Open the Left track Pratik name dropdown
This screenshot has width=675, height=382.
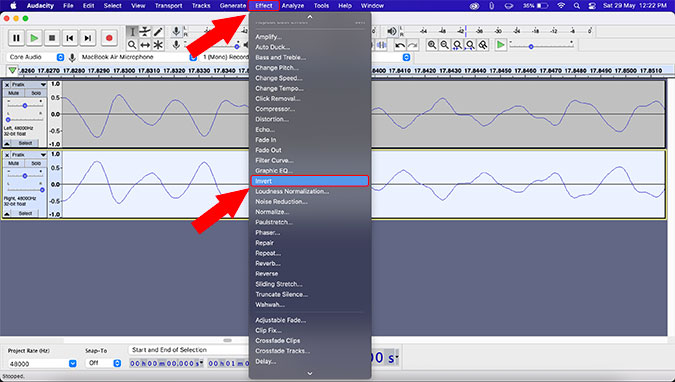(28, 85)
